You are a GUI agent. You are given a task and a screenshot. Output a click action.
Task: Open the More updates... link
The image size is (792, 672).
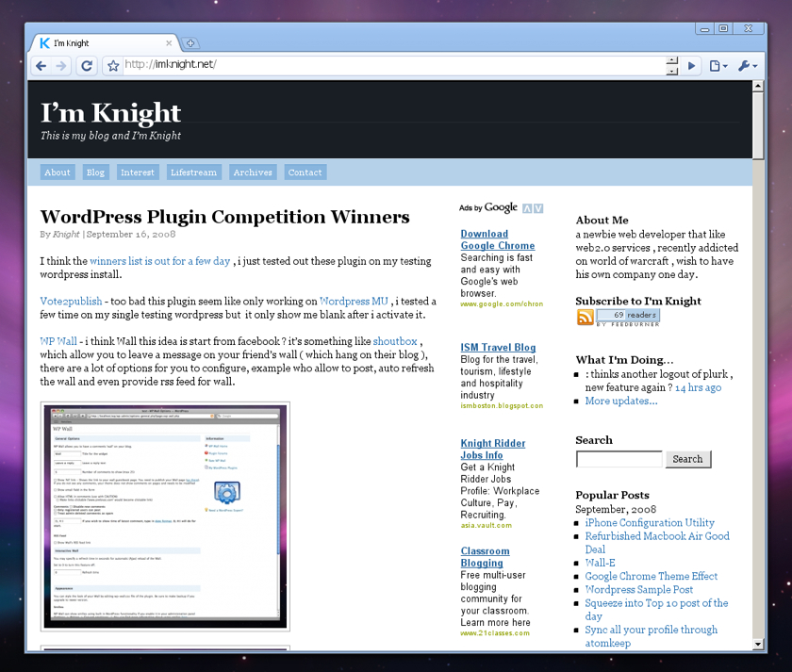click(x=621, y=401)
